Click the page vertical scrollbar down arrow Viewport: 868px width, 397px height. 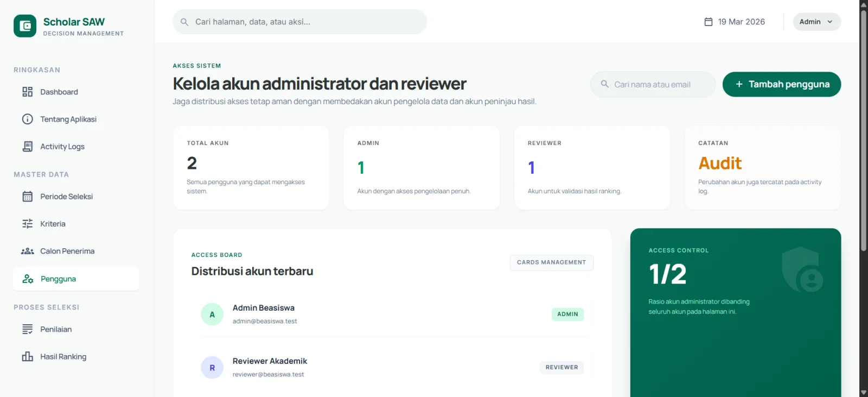pyautogui.click(x=863, y=392)
